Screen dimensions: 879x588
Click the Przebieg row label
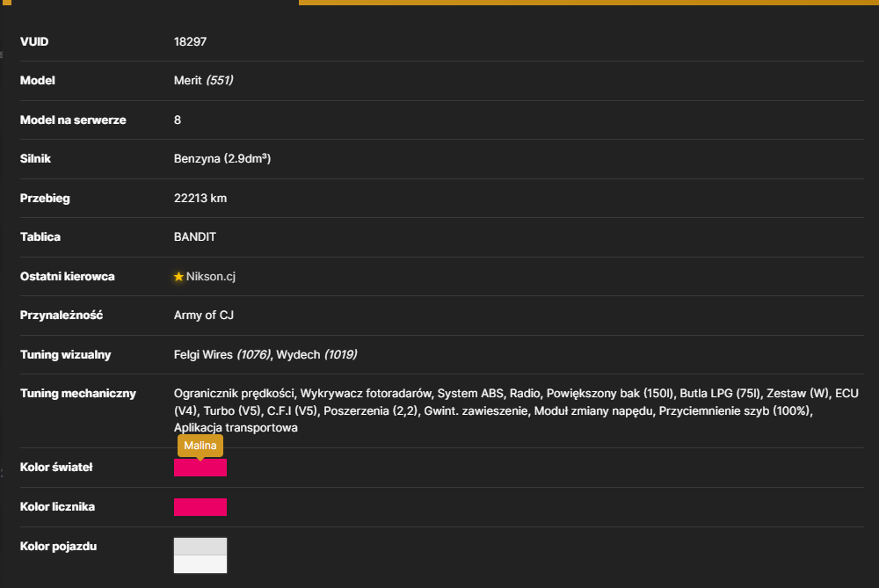(45, 198)
